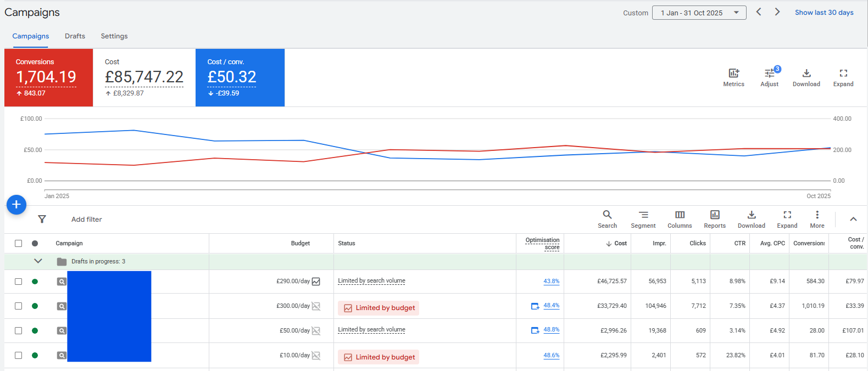
Task: Open the Metrics chart options icon
Action: pyautogui.click(x=733, y=73)
